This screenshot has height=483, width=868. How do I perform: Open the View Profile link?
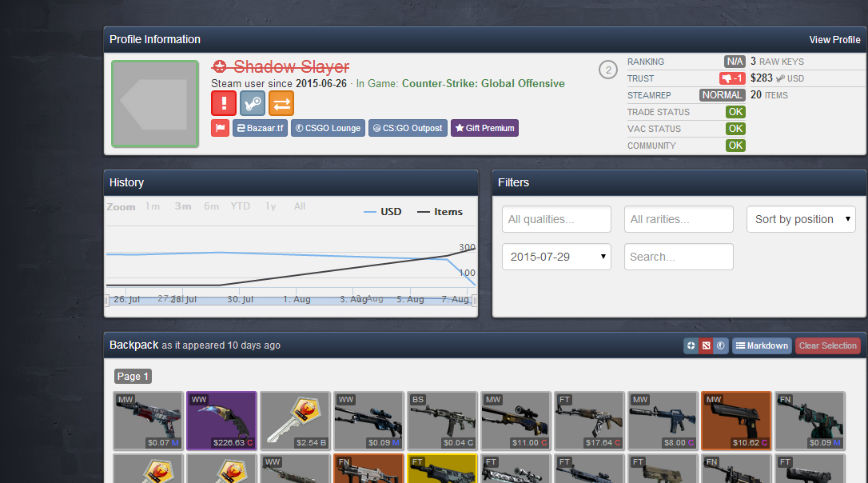(x=834, y=40)
